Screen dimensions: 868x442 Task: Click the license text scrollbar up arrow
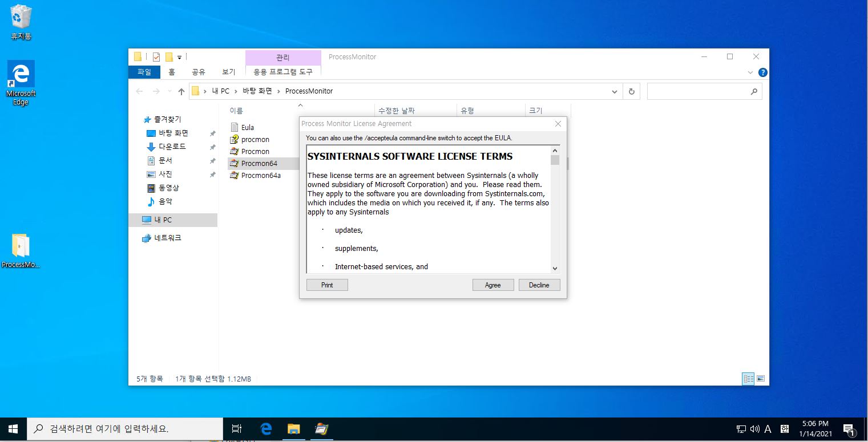tap(555, 151)
